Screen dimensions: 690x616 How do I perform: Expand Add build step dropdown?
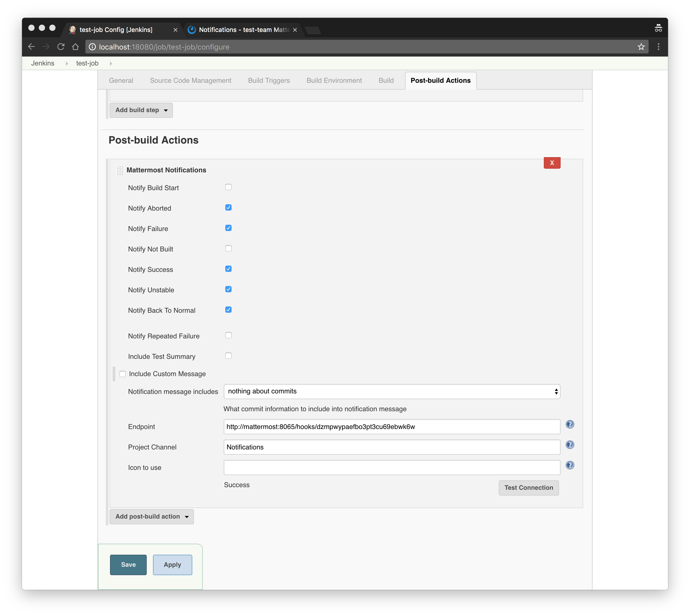pos(141,110)
